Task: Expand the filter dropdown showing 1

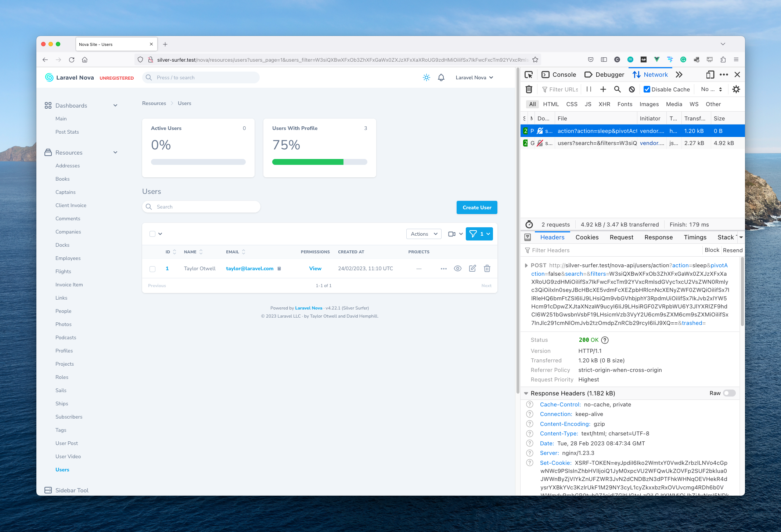Action: coord(479,234)
